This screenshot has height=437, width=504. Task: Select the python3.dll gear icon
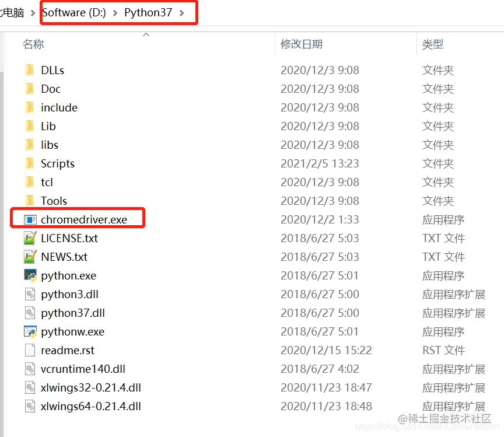pos(30,294)
